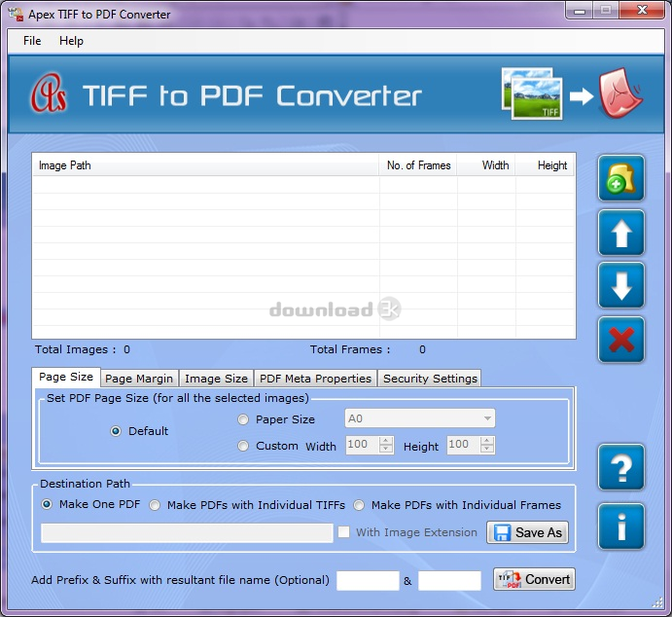672x617 pixels.
Task: Switch to the Page Size tab
Action: tap(66, 377)
